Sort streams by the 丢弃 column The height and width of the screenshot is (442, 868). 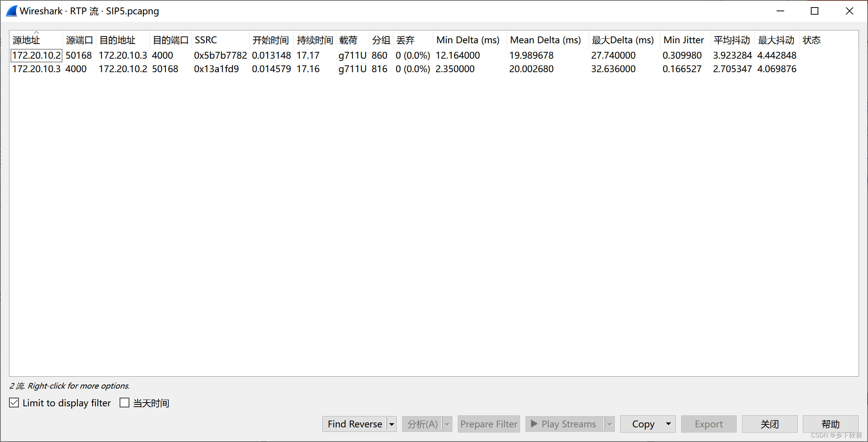pyautogui.click(x=405, y=40)
